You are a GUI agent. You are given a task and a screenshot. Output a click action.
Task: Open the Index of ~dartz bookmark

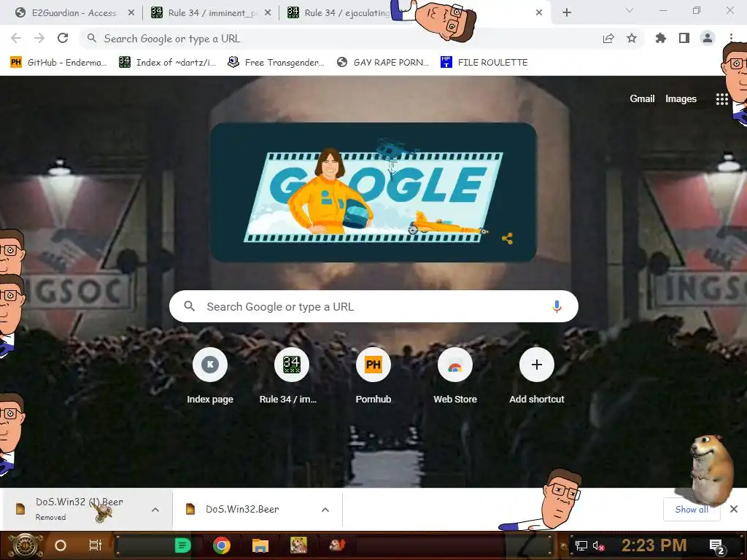pyautogui.click(x=167, y=63)
